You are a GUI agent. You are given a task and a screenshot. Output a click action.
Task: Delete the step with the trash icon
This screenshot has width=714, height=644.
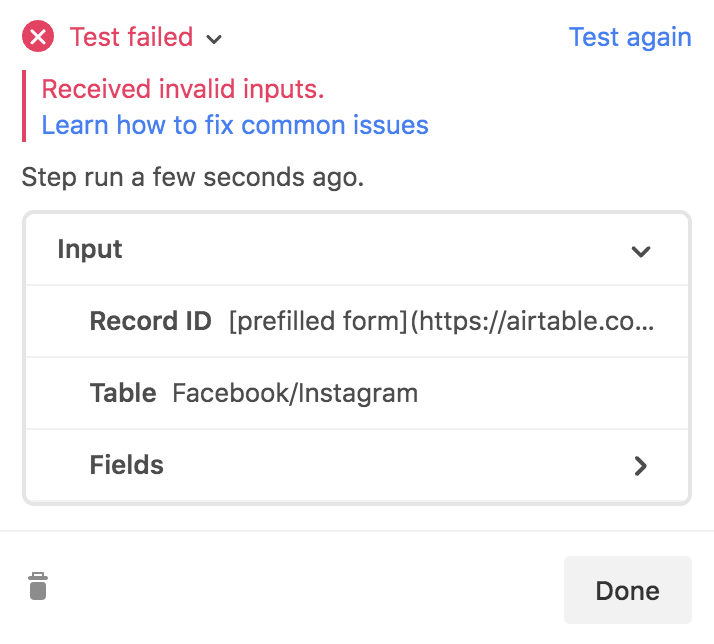point(38,586)
